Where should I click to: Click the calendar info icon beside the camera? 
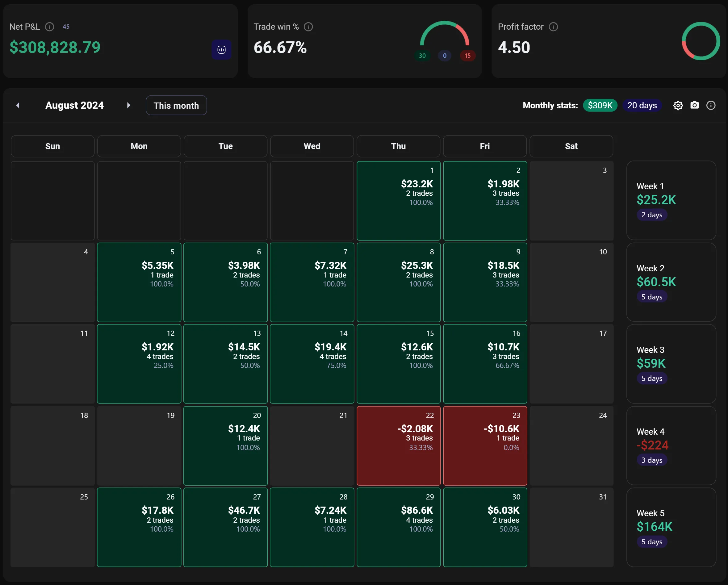pos(710,105)
